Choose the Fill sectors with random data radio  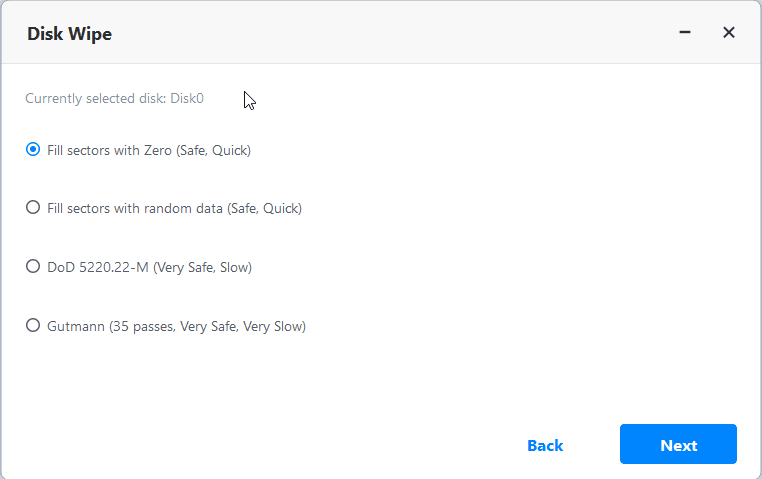pos(33,208)
